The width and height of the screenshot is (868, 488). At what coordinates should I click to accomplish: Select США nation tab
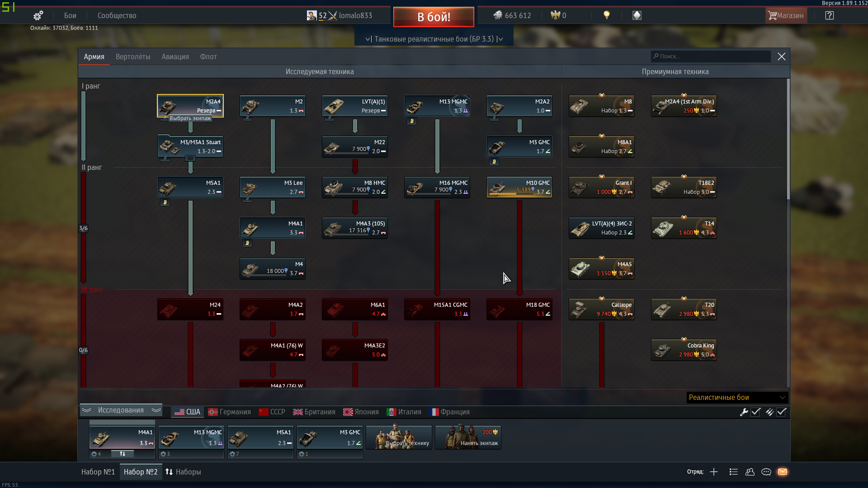tap(188, 412)
